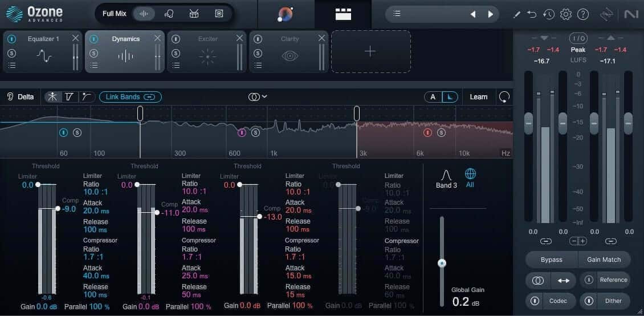Bypass the mid band (pink power)

click(x=242, y=133)
